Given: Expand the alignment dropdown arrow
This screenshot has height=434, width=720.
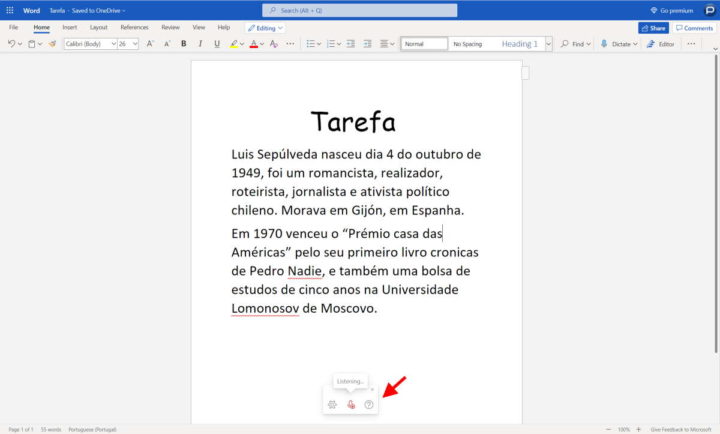Looking at the screenshot, I should pyautogui.click(x=392, y=44).
